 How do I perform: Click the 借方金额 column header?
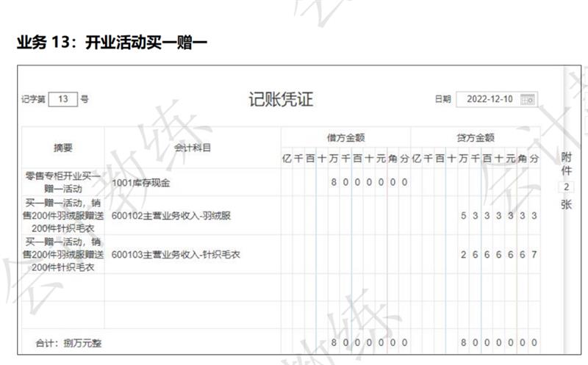(x=345, y=137)
